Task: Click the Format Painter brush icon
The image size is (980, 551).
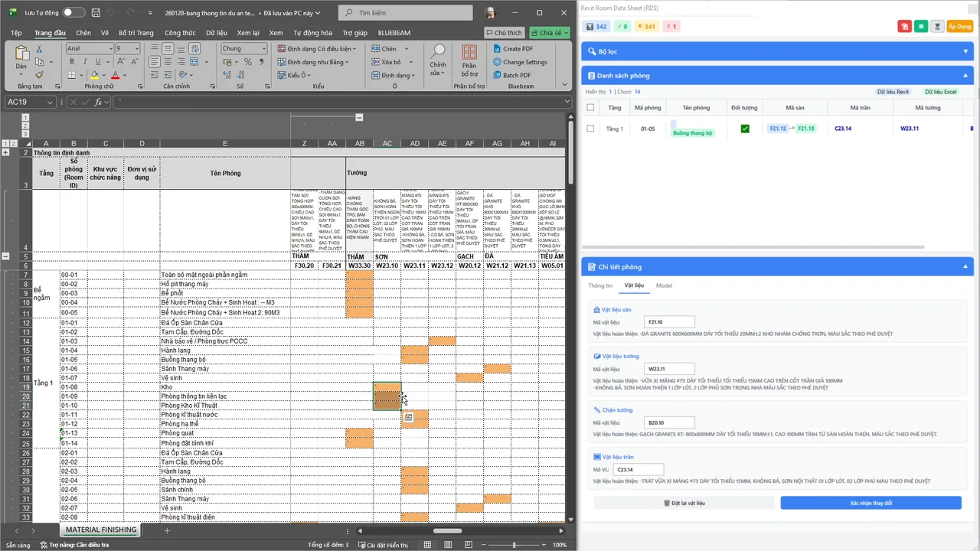Action: 40,75
